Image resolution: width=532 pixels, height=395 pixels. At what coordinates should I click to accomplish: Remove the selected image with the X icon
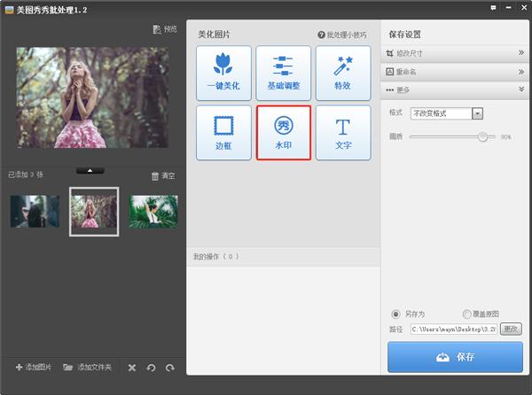(x=132, y=368)
